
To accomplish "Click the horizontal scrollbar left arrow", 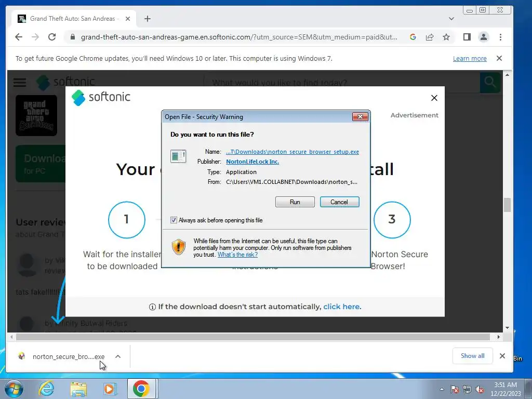I will click(11, 337).
